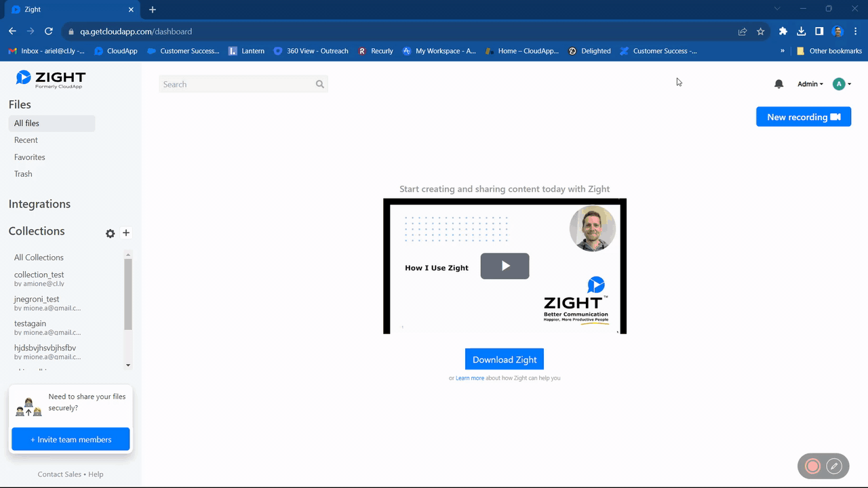Click New recording button
Image resolution: width=868 pixels, height=488 pixels.
804,117
